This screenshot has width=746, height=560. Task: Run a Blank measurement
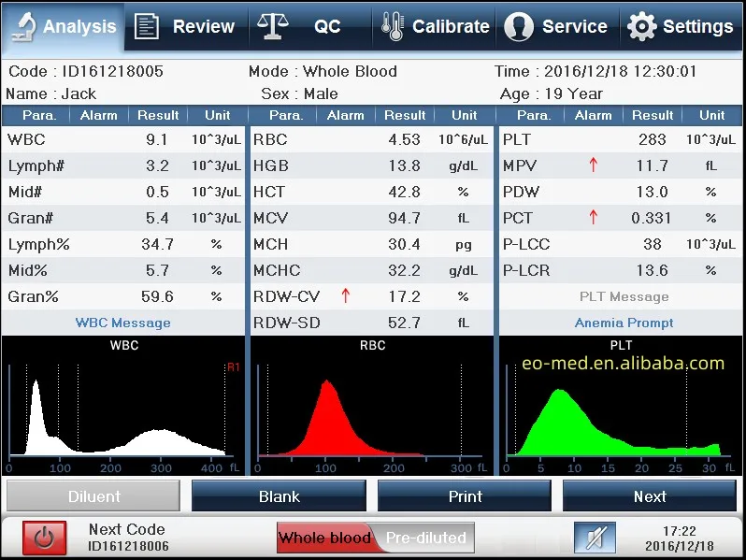pyautogui.click(x=279, y=495)
